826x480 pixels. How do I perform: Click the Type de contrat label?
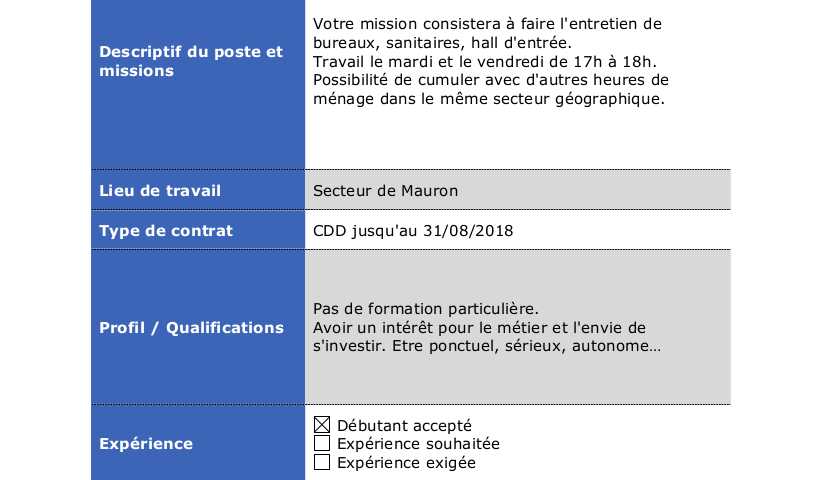(166, 231)
